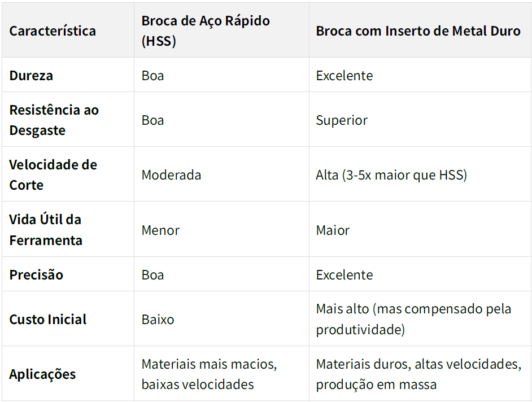The height and width of the screenshot is (402, 532).
Task: Click the 'Menor' cell
Action: tap(160, 230)
